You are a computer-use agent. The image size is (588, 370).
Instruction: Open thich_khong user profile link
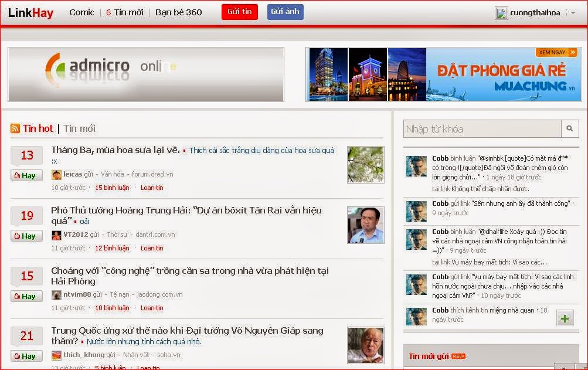coord(84,355)
